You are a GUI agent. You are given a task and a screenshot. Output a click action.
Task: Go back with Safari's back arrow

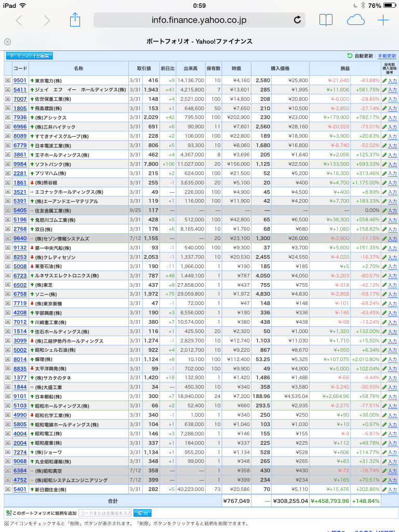19,20
